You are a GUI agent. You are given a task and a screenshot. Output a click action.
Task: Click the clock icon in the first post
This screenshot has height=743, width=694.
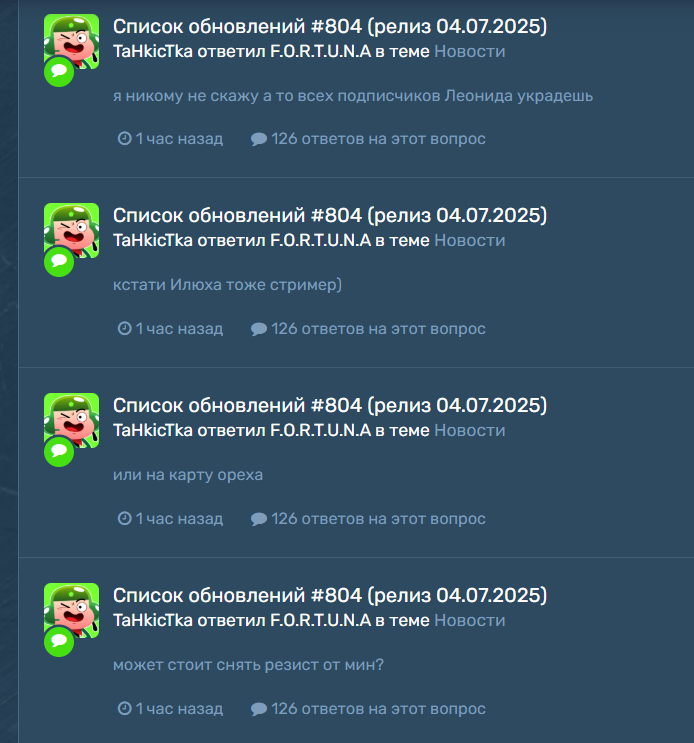125,139
